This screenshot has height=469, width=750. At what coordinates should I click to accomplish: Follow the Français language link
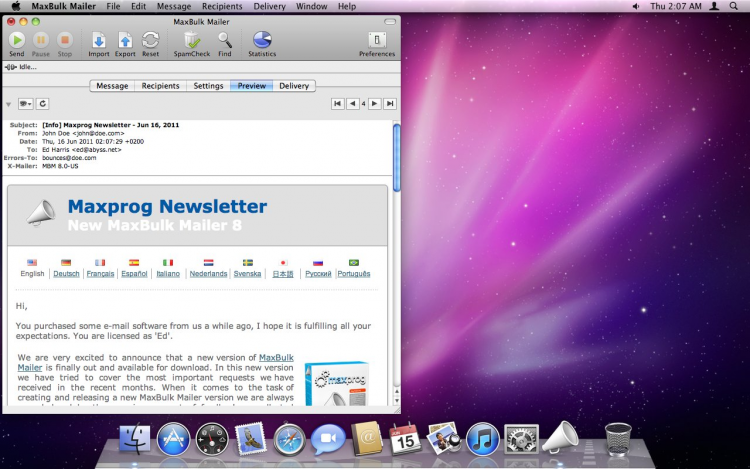(x=100, y=273)
